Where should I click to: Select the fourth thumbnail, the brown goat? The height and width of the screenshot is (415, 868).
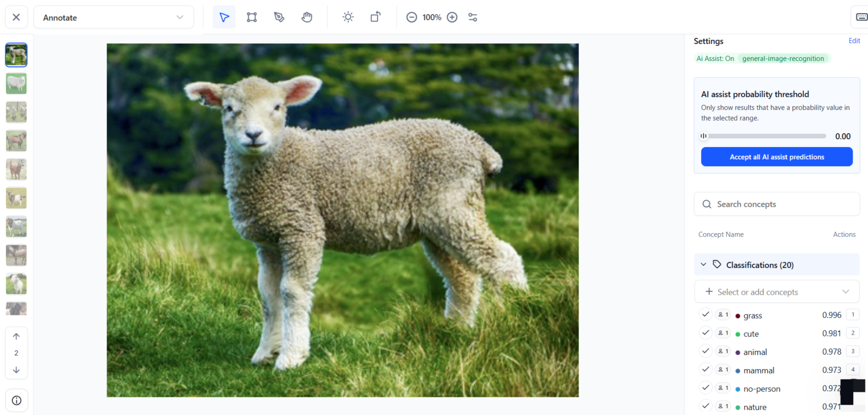pyautogui.click(x=16, y=141)
